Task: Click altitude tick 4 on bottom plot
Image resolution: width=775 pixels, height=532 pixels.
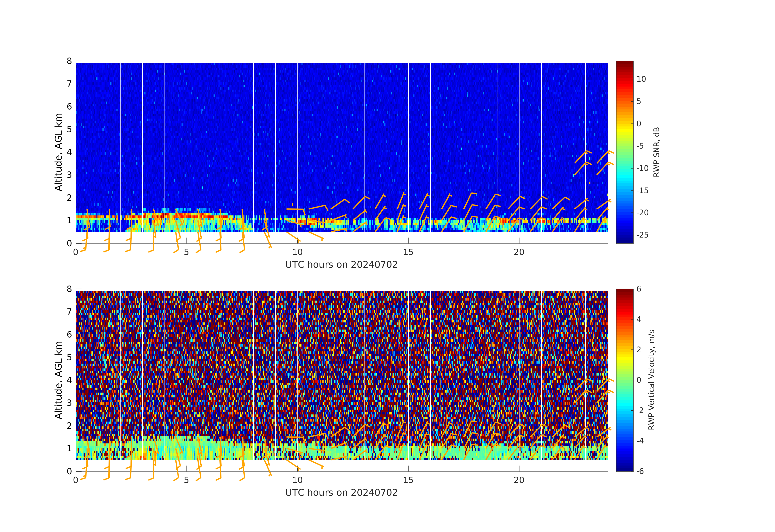Action: click(x=69, y=380)
